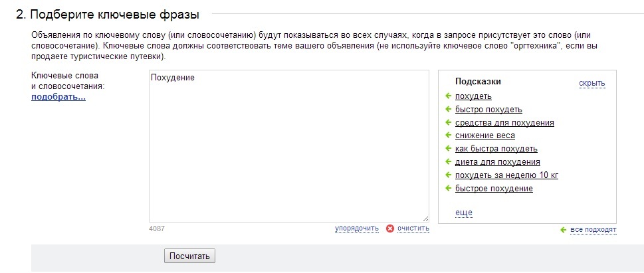Grab the textarea resize handle corner

[425, 218]
